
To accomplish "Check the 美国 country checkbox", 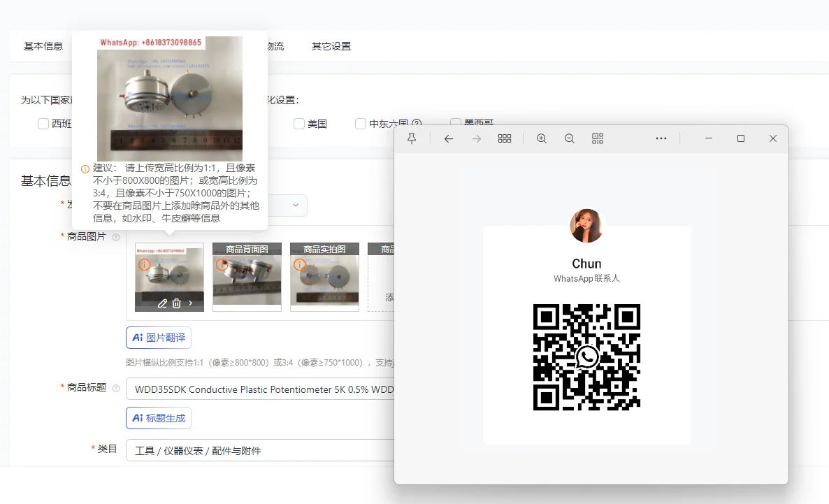I will point(299,124).
